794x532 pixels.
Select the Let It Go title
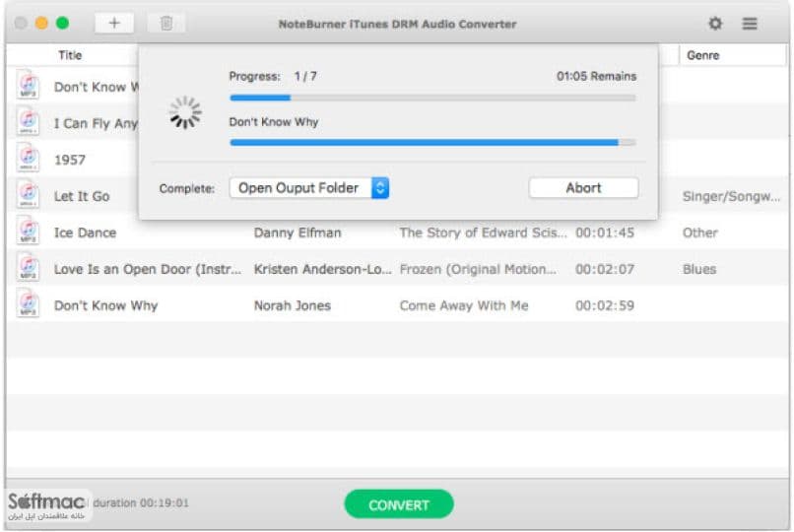(x=82, y=196)
